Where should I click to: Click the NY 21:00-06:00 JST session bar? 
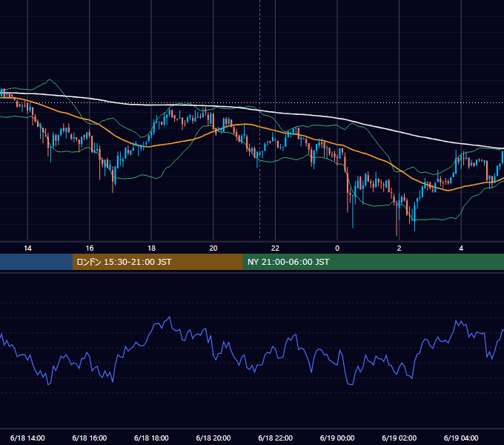pyautogui.click(x=373, y=262)
